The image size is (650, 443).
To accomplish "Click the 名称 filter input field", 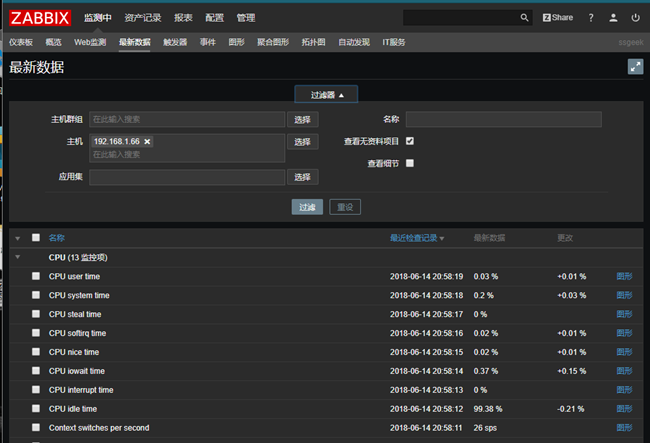I will pos(504,119).
